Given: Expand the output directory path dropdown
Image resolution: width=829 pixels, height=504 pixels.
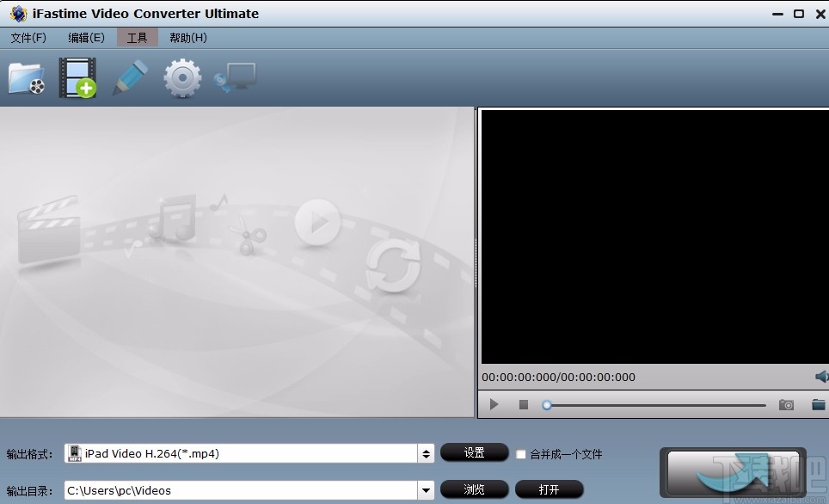Looking at the screenshot, I should point(427,489).
